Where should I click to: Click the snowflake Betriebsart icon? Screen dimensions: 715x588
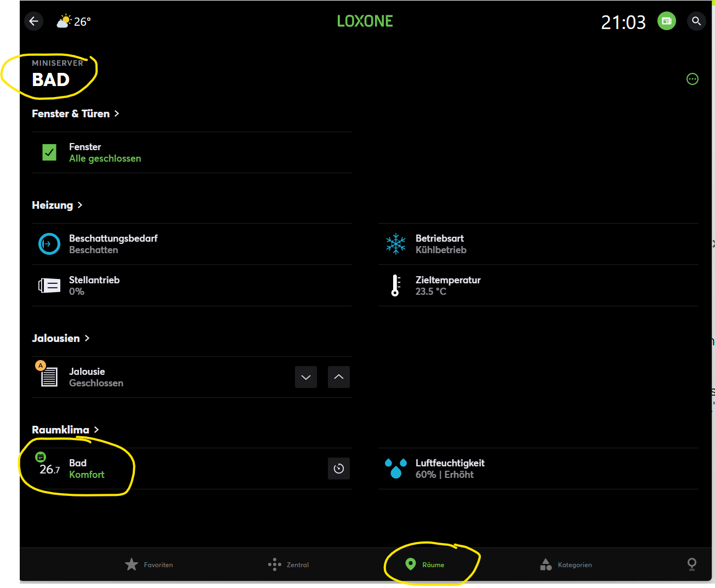click(x=395, y=244)
